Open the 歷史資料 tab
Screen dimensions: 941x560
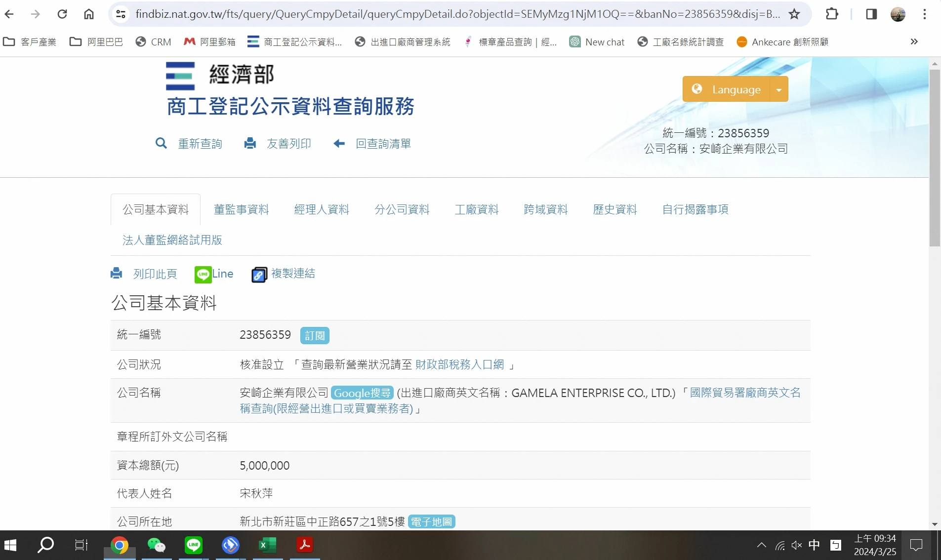(x=614, y=209)
